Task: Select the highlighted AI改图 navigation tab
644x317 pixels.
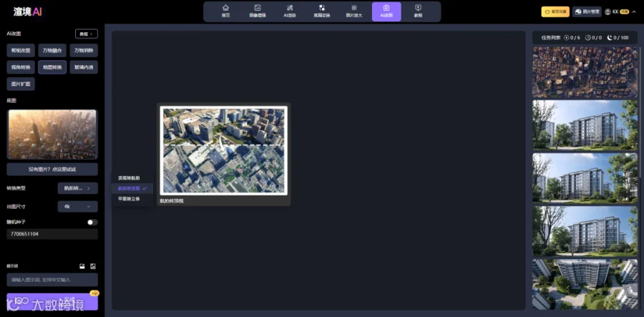Action: 386,11
